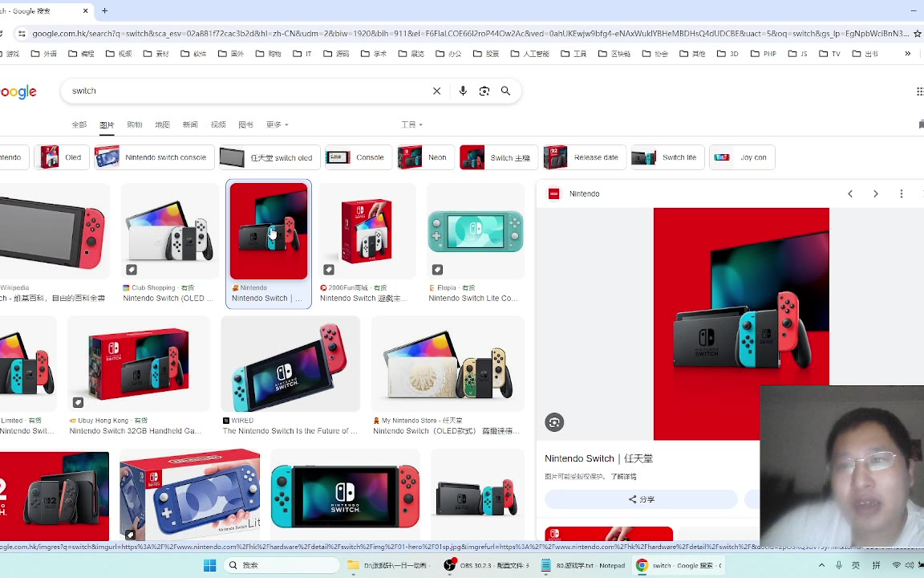Open a new browser tab
Screen dimensions: 924x578
pyautogui.click(x=105, y=10)
